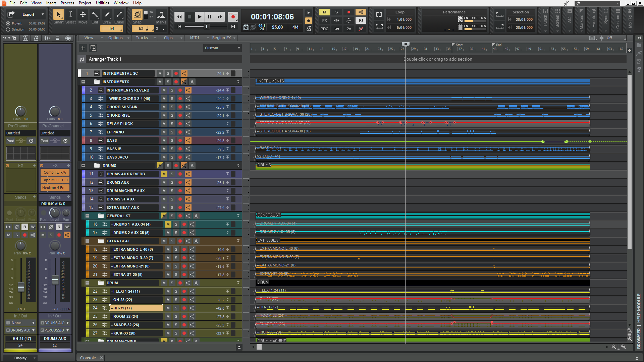
Task: Add a new track with plus button
Action: [x=83, y=48]
